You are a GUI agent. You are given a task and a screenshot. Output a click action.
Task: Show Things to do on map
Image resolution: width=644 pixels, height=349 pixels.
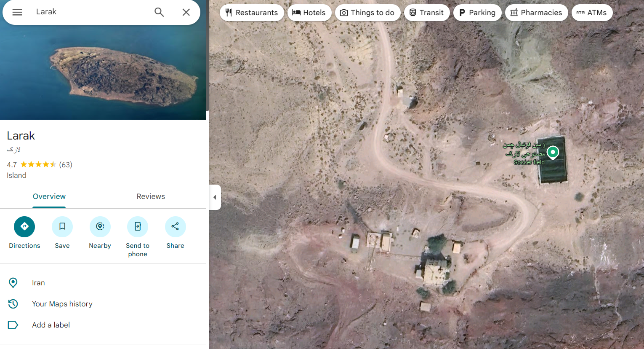367,13
